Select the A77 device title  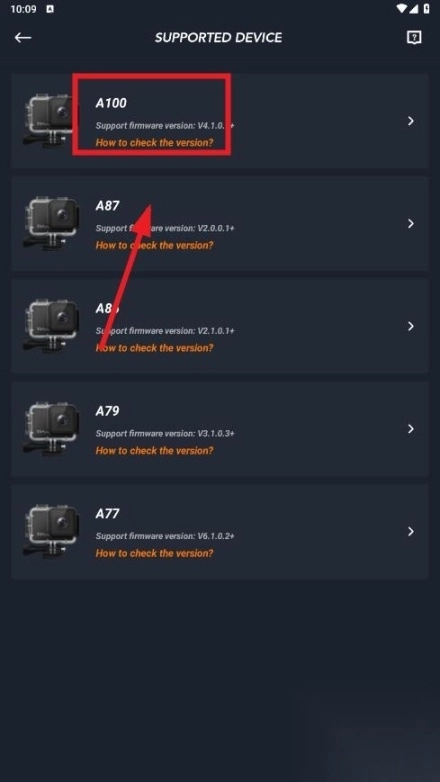107,514
